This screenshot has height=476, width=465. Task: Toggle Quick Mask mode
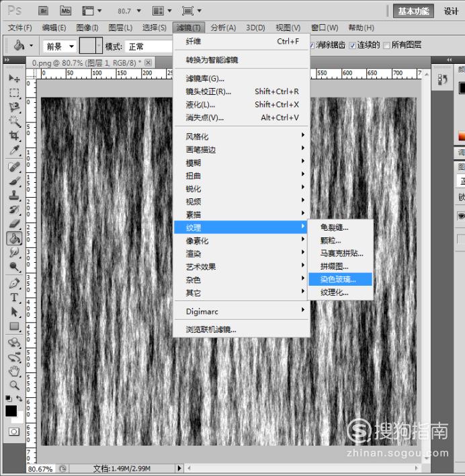[14, 432]
